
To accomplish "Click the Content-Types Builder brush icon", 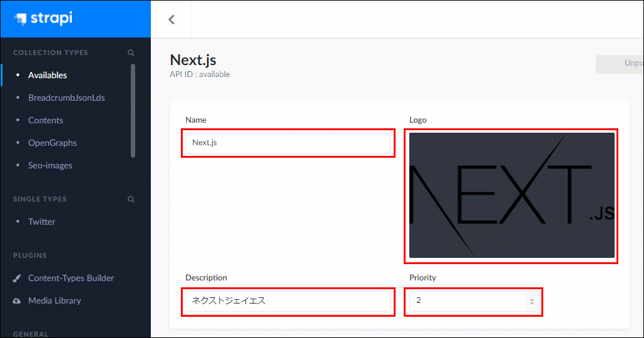I will click(x=16, y=279).
